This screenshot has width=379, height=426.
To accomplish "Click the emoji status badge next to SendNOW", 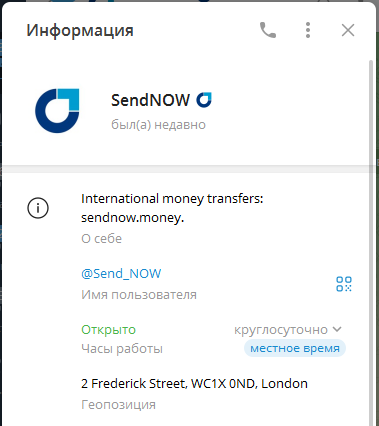I will pos(204,100).
